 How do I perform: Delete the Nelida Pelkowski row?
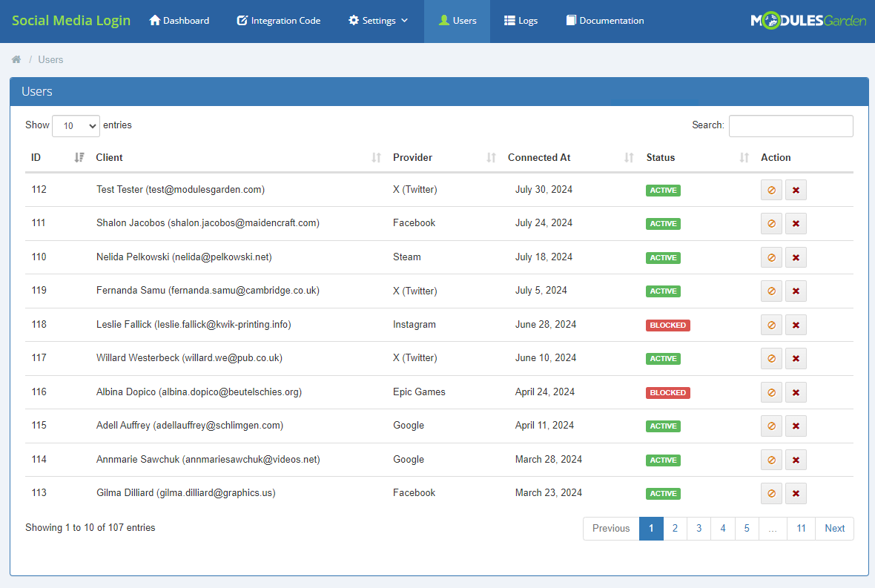pos(796,258)
